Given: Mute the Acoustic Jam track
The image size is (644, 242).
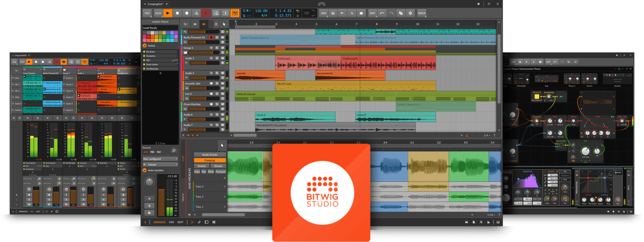Looking at the screenshot, I should point(222,84).
